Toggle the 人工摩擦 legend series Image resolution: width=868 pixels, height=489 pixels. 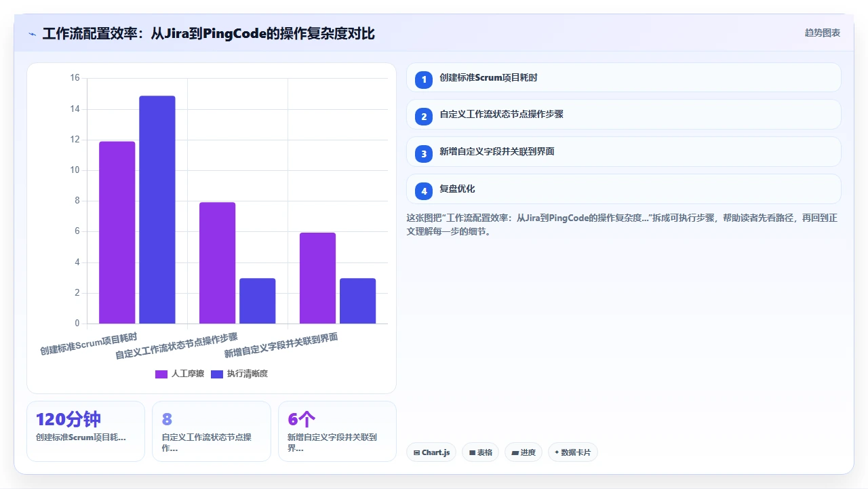point(180,374)
